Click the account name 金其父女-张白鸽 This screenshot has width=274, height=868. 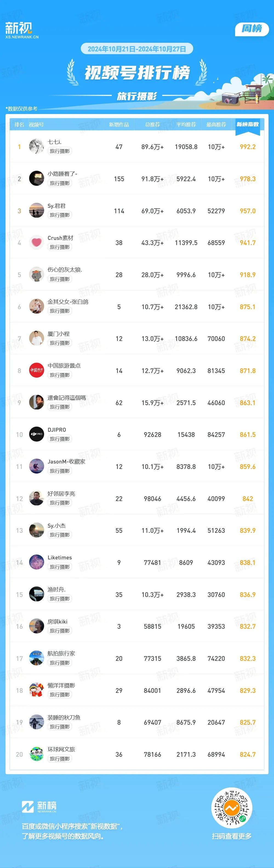point(68,302)
